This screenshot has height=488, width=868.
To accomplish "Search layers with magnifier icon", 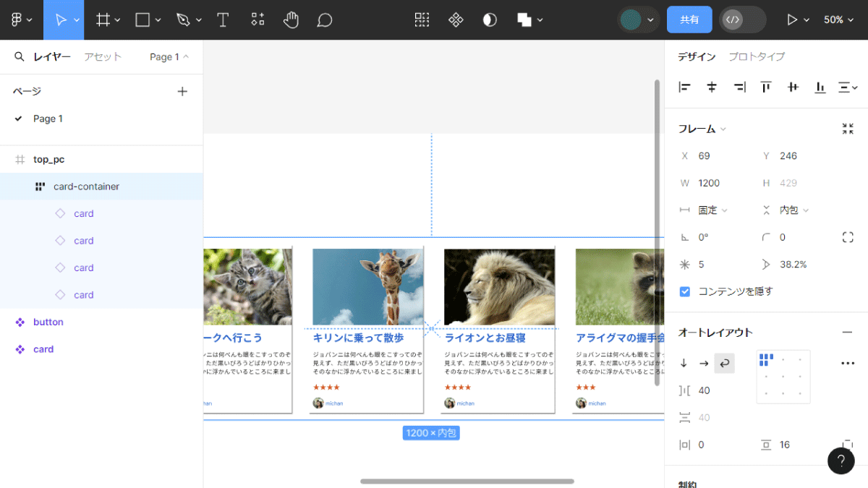I will [19, 56].
